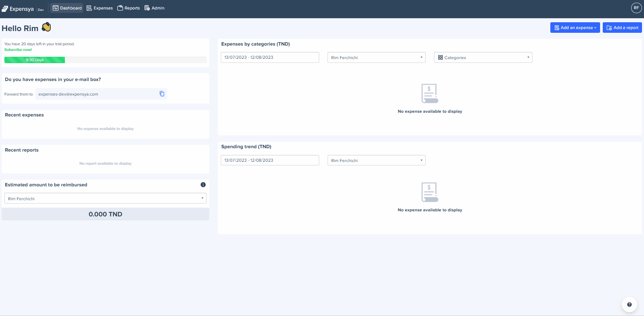Open the help question mark bubble
This screenshot has width=644, height=316.
(629, 305)
